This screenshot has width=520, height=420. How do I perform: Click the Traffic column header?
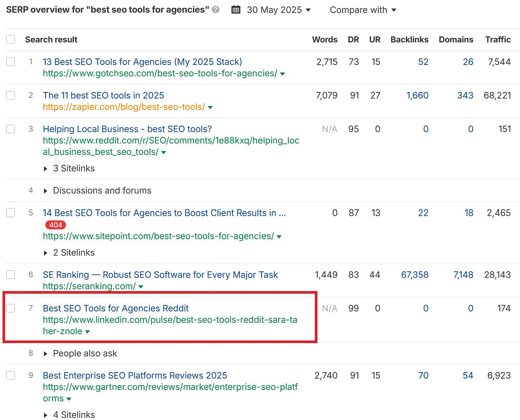coord(498,39)
